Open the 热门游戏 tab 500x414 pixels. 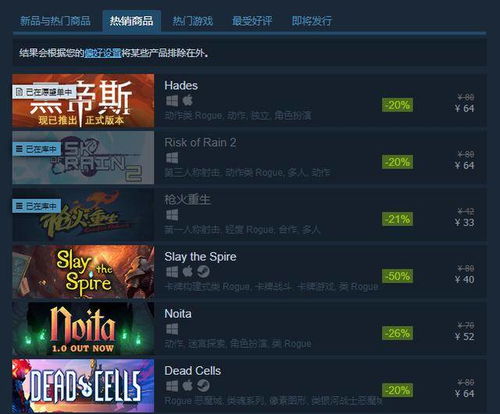click(x=193, y=21)
